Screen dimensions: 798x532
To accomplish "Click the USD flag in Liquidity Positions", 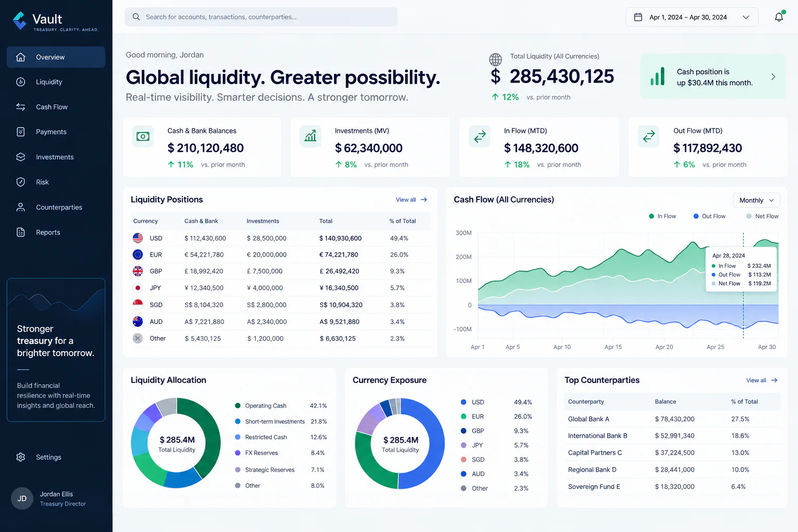I will tap(138, 238).
